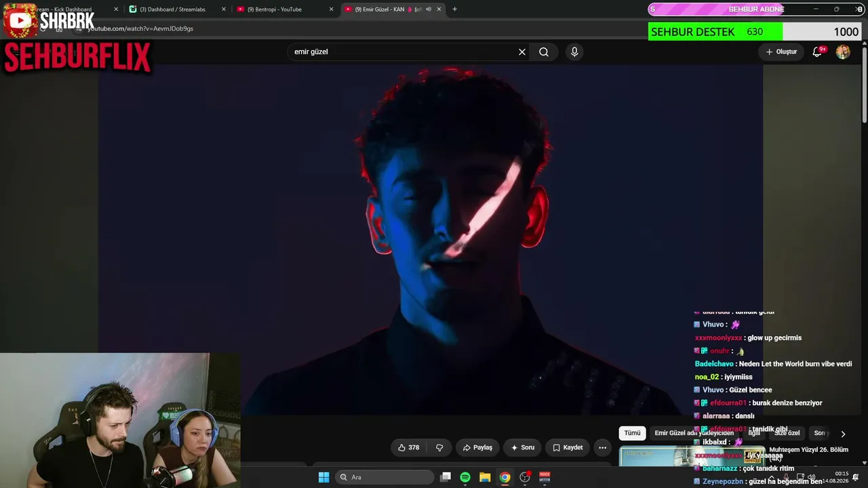Image resolution: width=868 pixels, height=488 pixels.
Task: Open File Explorer from the taskbar
Action: pyautogui.click(x=485, y=477)
